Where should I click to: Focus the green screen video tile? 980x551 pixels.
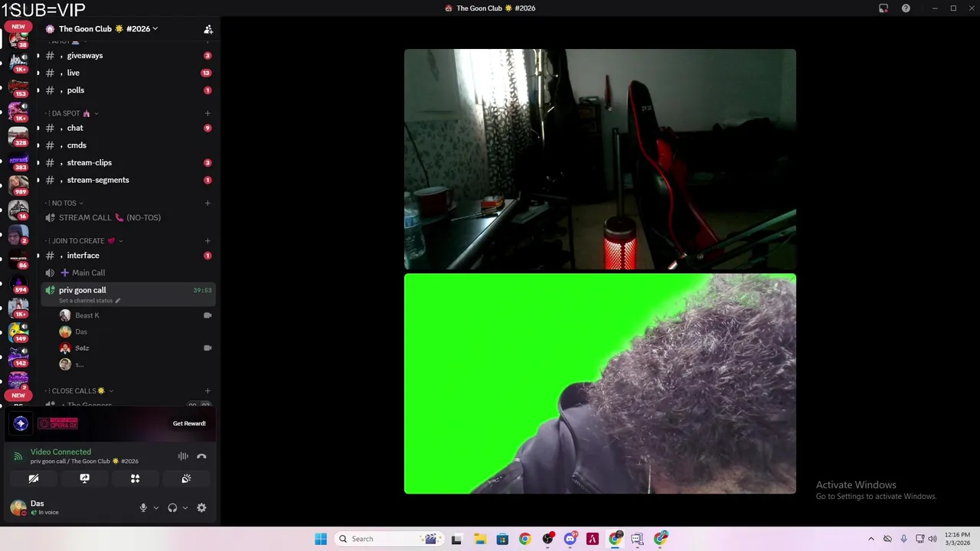[600, 383]
